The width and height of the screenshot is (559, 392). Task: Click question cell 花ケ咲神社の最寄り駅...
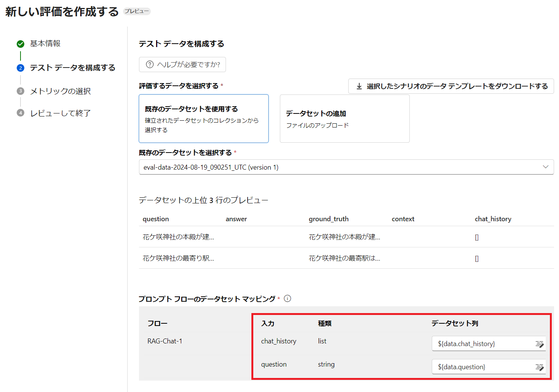[178, 258]
